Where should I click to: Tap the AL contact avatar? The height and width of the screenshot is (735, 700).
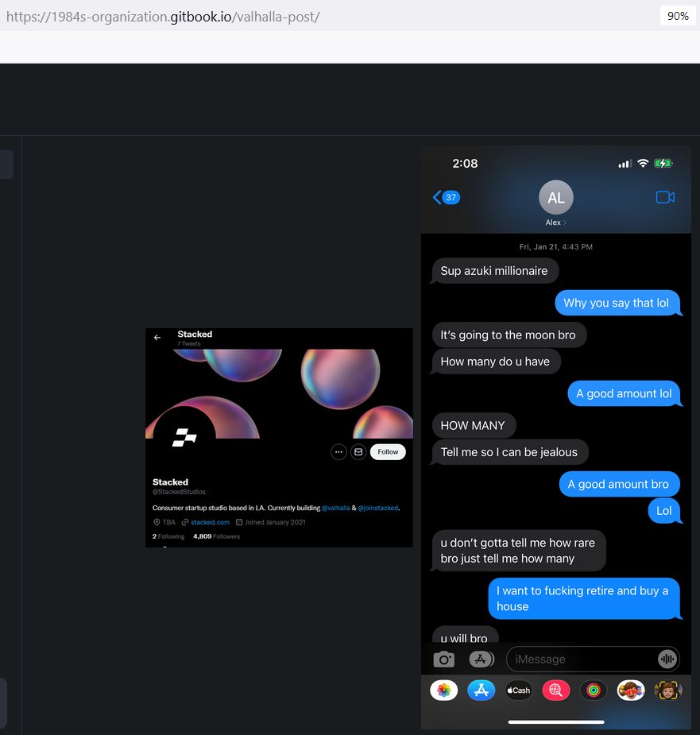(x=555, y=197)
